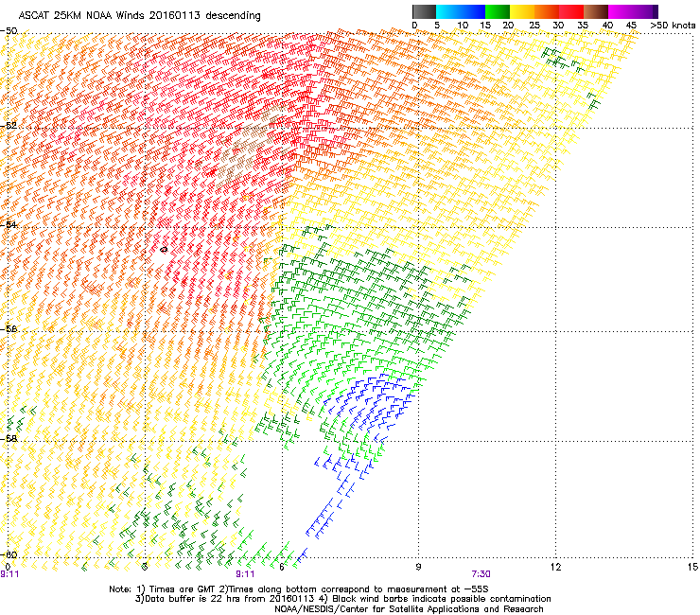The width and height of the screenshot is (700, 615).
Task: Click the longitude axis label "9"
Action: coord(418,567)
